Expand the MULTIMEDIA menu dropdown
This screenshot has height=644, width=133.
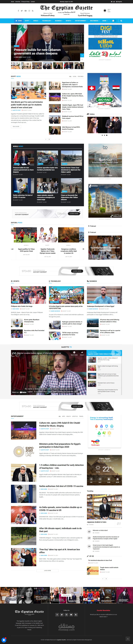coord(95,21)
